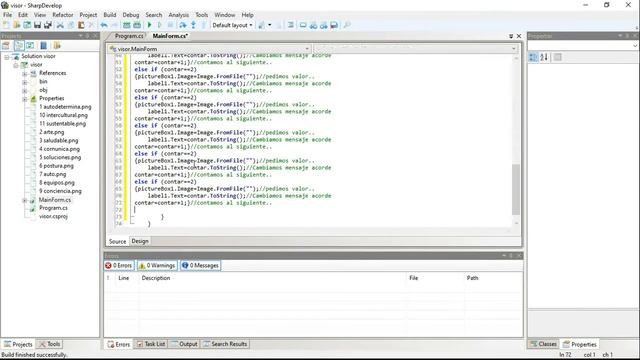Screen dimensions: 640x360
Task: Click the Undo arrow icon
Action: pyautogui.click(x=104, y=25)
